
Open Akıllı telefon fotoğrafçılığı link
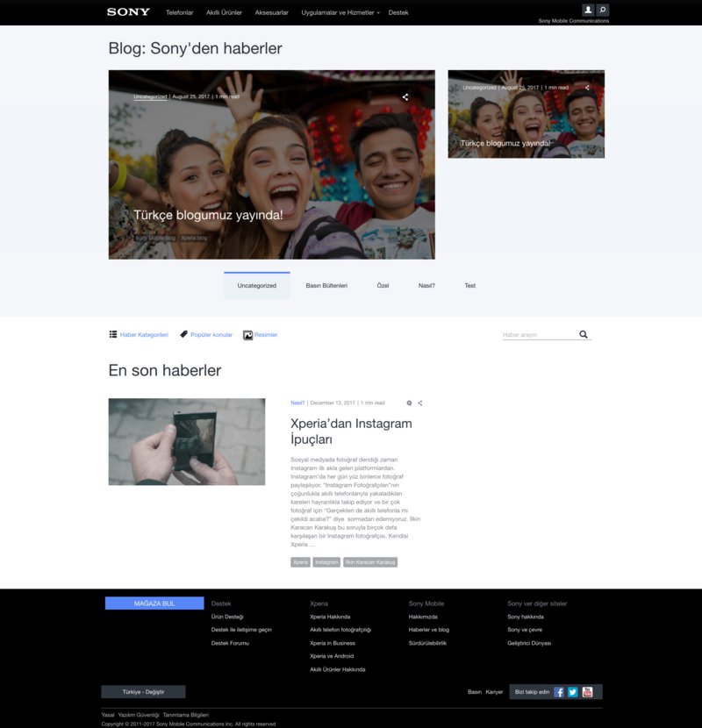click(340, 630)
